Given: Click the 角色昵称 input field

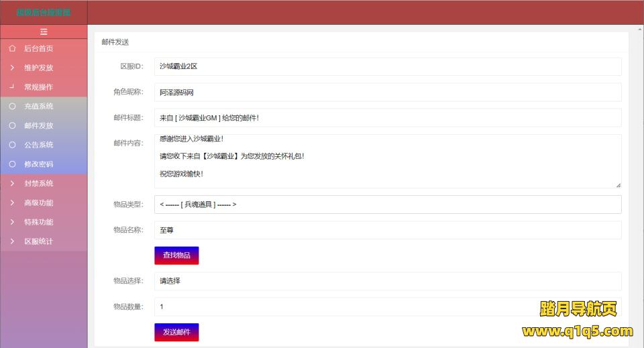Looking at the screenshot, I should point(387,93).
